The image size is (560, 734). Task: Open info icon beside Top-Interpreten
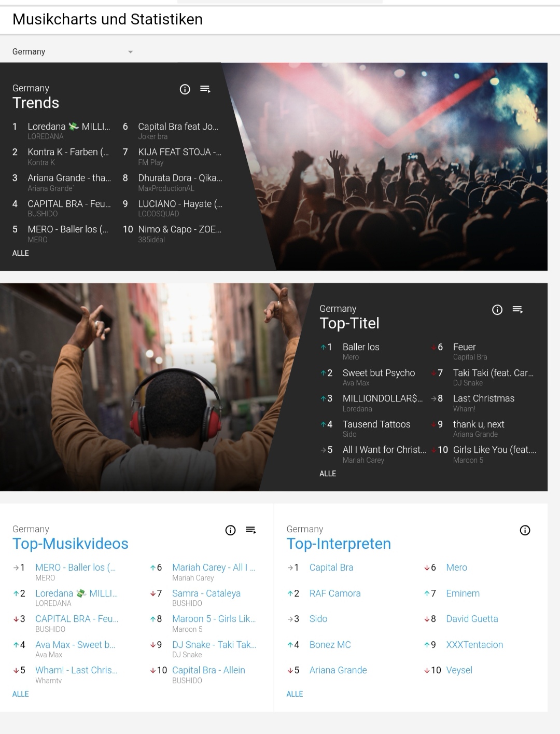coord(525,530)
